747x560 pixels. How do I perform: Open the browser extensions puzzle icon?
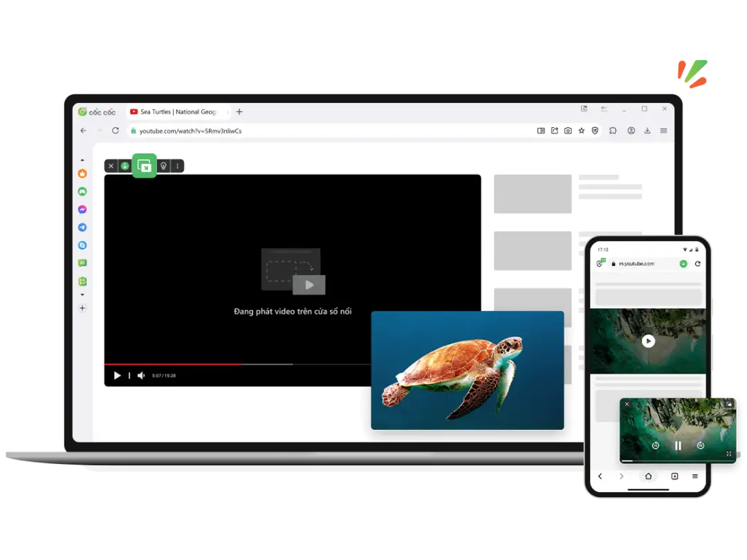click(x=614, y=131)
